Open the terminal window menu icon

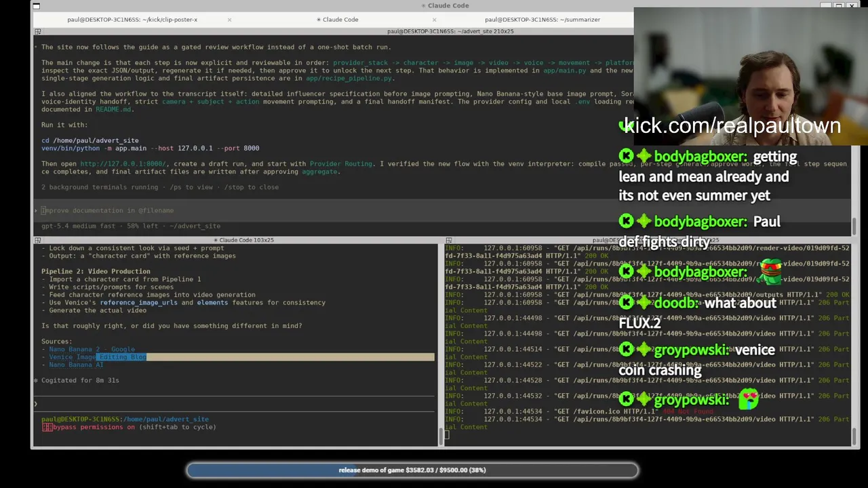(37, 6)
